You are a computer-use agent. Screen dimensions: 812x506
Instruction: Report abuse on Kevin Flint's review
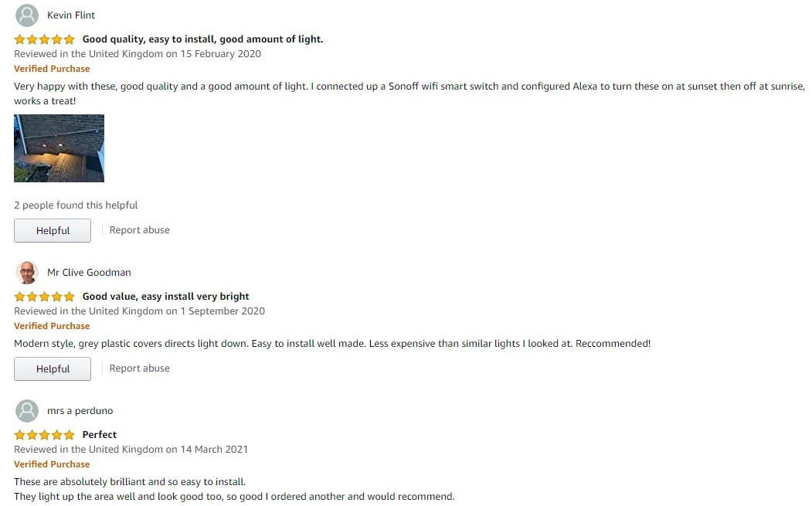139,230
